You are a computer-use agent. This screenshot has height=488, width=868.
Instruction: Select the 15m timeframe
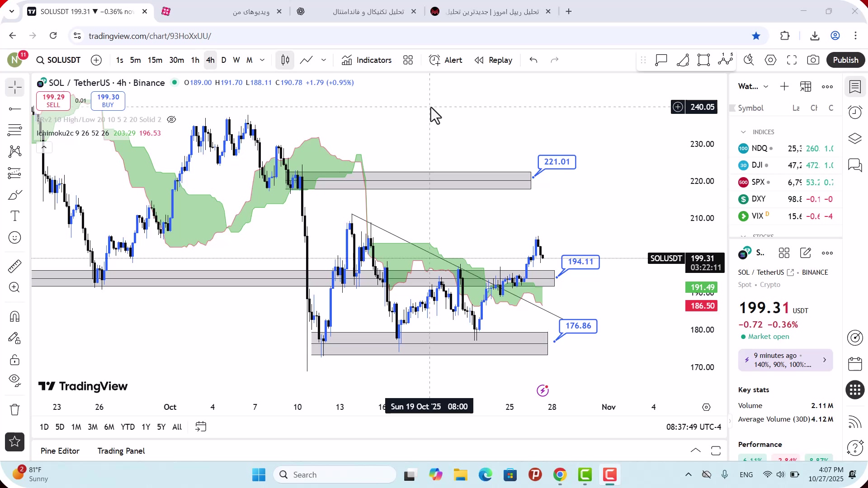[x=155, y=60]
